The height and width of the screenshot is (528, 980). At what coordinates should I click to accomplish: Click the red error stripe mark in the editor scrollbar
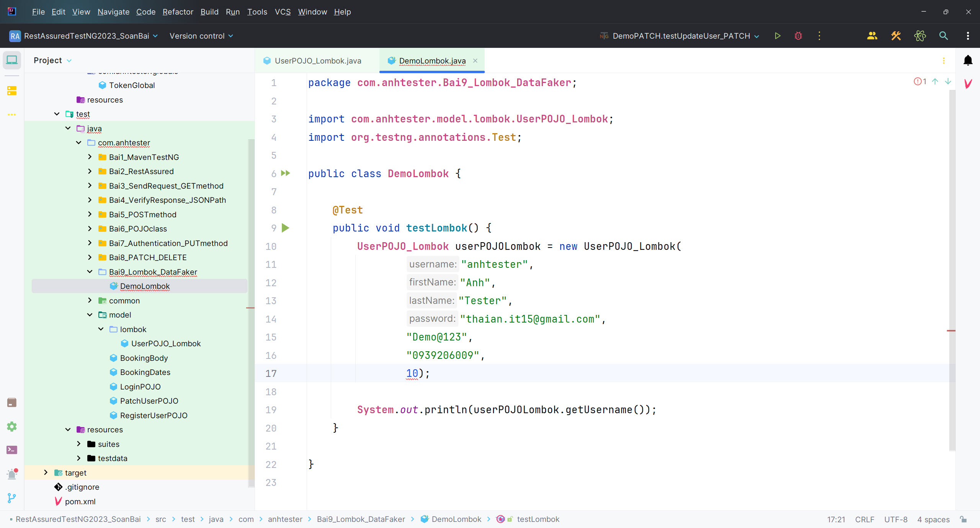pos(951,331)
